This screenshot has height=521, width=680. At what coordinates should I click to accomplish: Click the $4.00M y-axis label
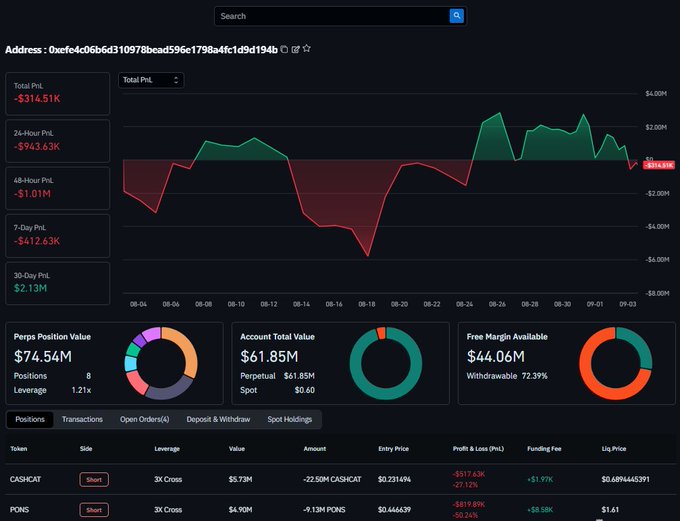click(x=656, y=94)
